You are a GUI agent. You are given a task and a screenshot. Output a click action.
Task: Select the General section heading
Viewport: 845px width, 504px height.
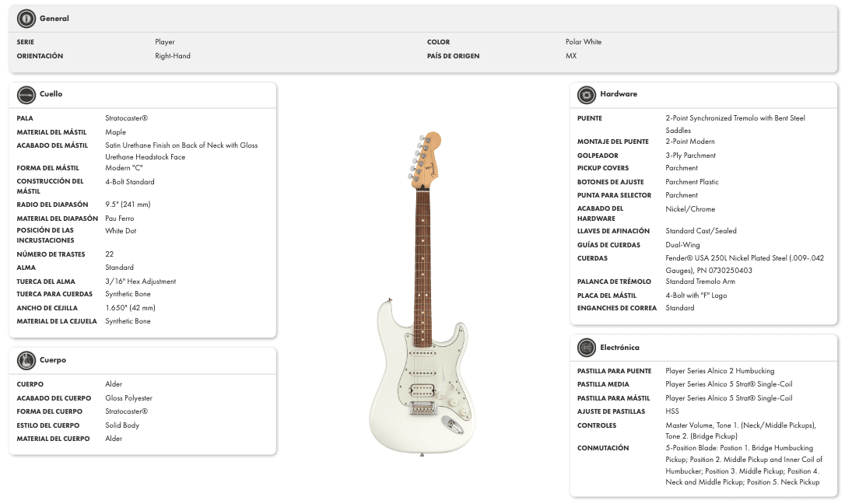[x=54, y=19]
